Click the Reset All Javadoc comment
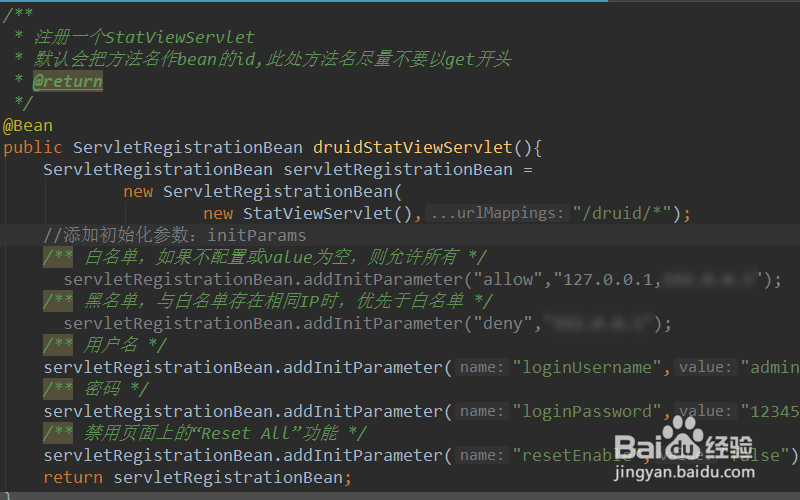This screenshot has width=800, height=500. (205, 433)
